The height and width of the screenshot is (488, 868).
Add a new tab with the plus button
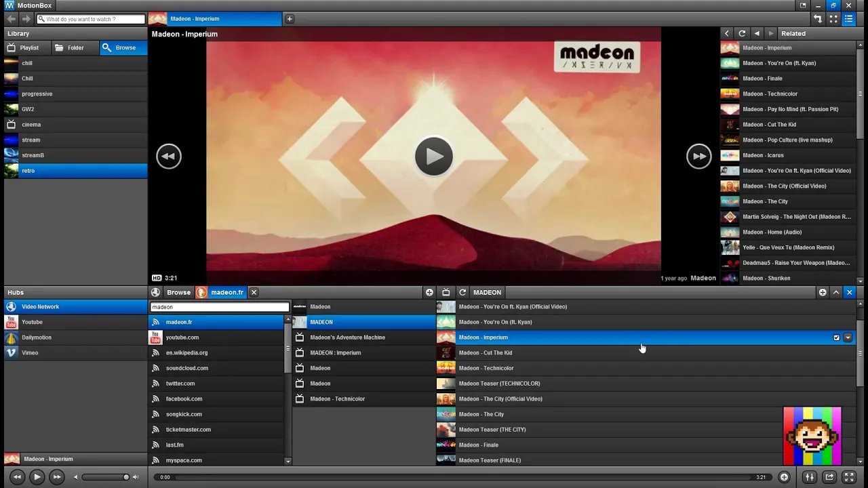coord(290,19)
